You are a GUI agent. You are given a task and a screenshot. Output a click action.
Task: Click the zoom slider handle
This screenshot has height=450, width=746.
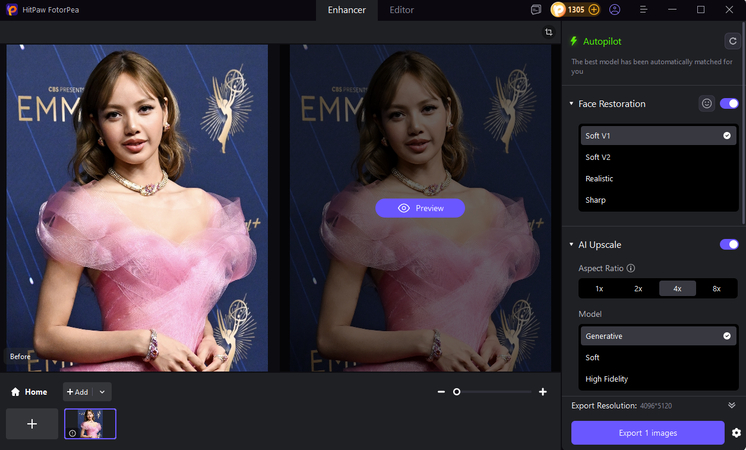point(457,392)
